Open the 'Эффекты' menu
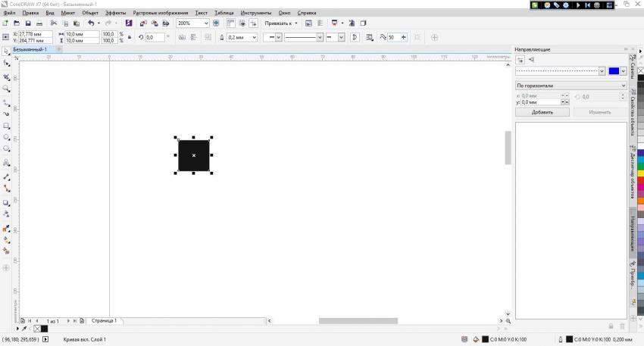 116,14
